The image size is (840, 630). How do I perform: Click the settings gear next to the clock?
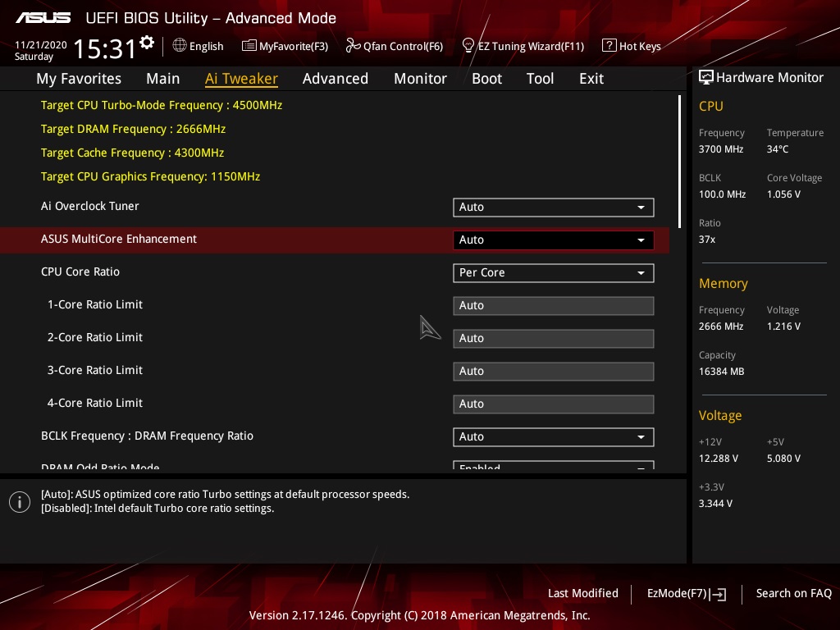pyautogui.click(x=147, y=43)
